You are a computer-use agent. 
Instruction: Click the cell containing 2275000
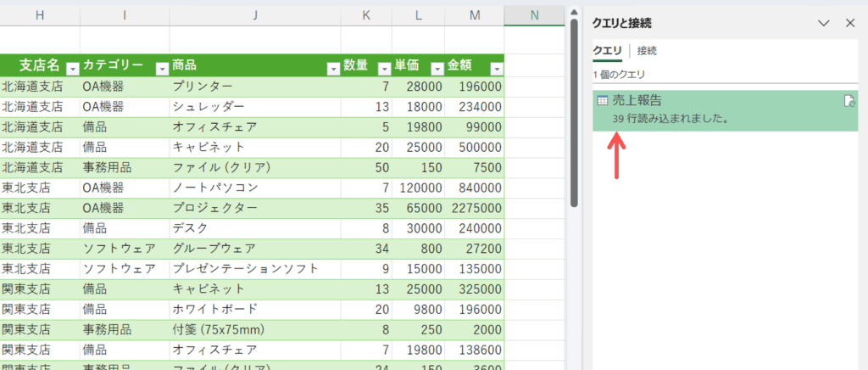click(x=474, y=209)
